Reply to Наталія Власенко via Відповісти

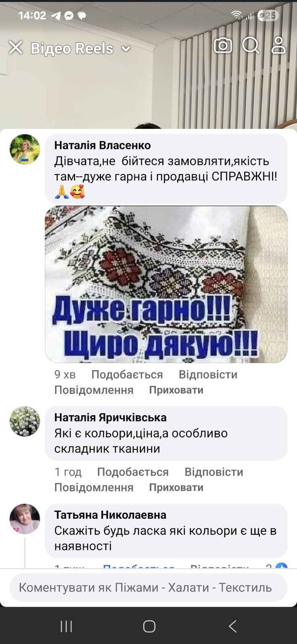click(x=208, y=375)
